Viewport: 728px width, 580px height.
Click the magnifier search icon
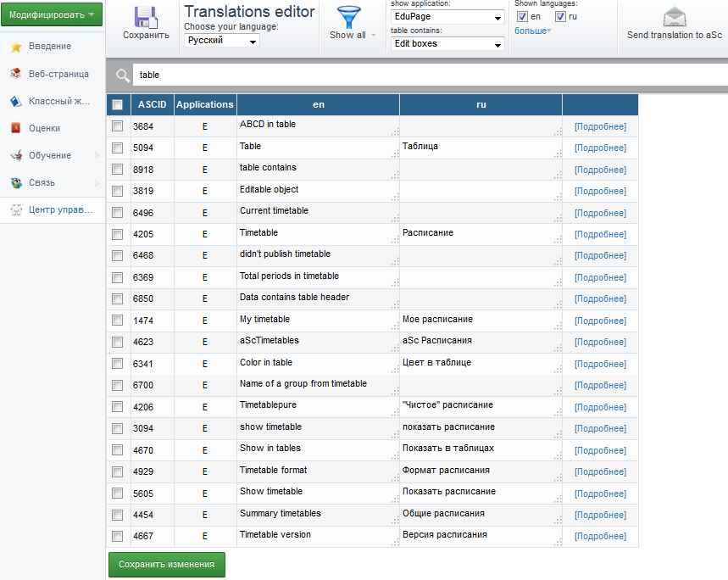tap(123, 75)
